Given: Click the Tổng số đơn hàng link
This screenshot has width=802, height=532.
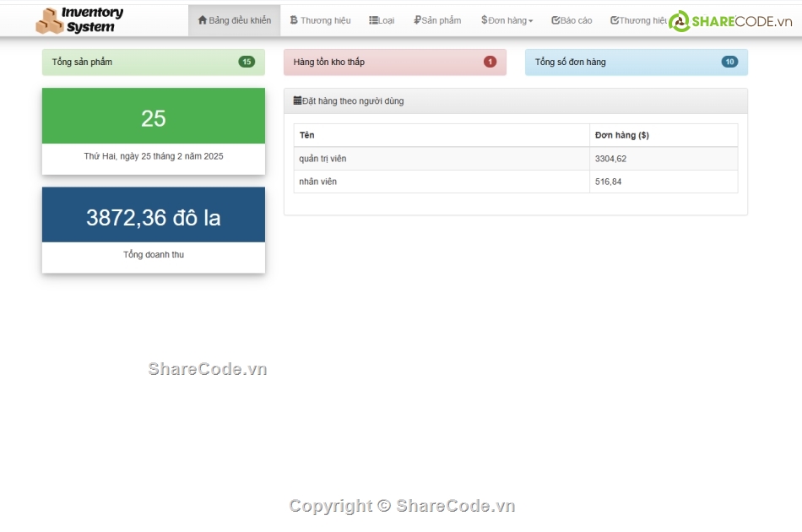Looking at the screenshot, I should pos(571,62).
